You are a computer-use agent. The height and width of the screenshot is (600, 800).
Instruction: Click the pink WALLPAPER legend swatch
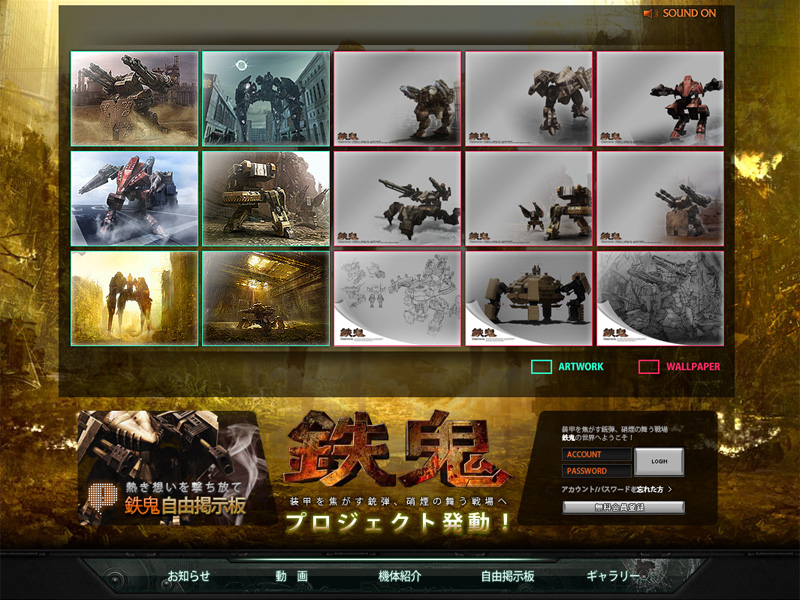click(648, 367)
